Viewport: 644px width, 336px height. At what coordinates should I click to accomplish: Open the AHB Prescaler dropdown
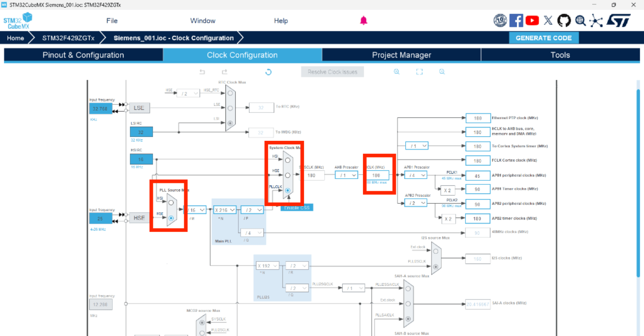coord(347,175)
